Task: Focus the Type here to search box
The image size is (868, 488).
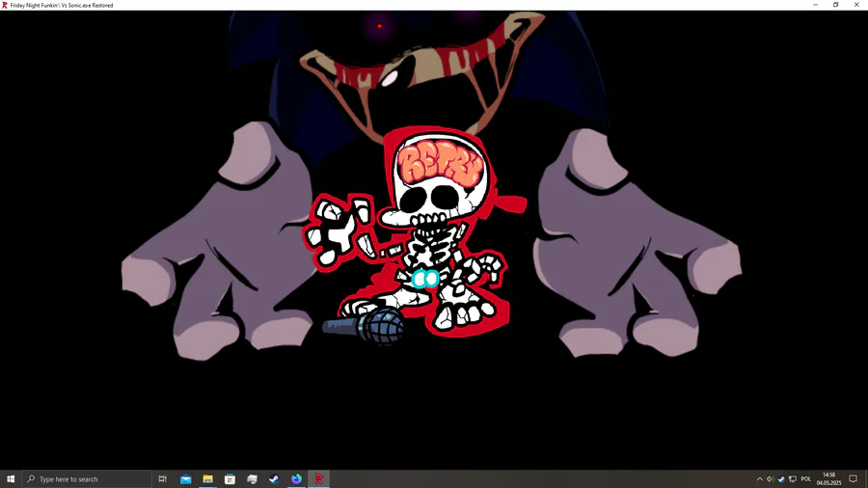Action: click(x=87, y=479)
